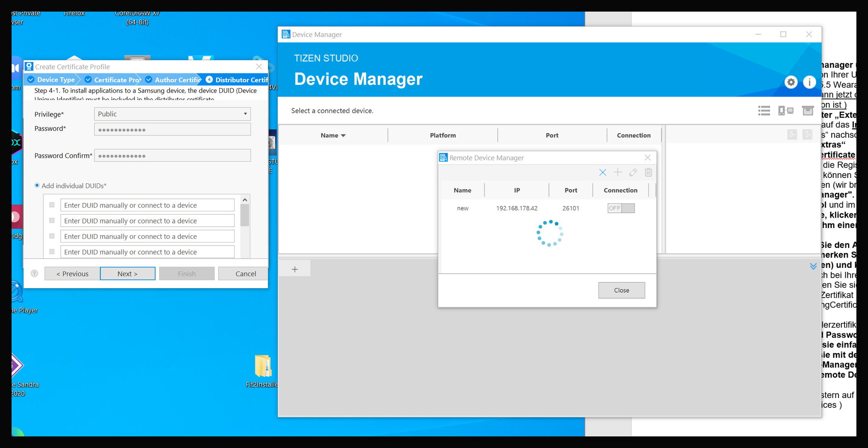This screenshot has height=448, width=868.
Task: Click the port value 26101
Action: click(x=571, y=208)
